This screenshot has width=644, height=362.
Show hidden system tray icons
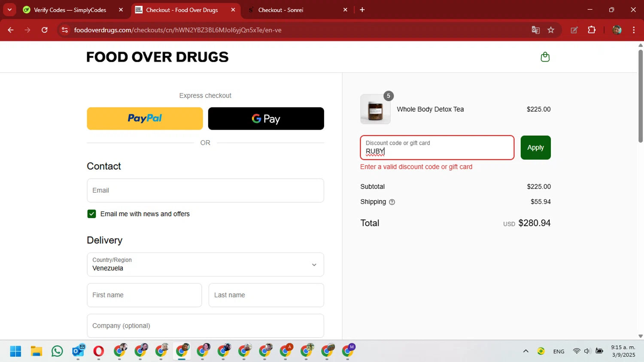click(526, 351)
